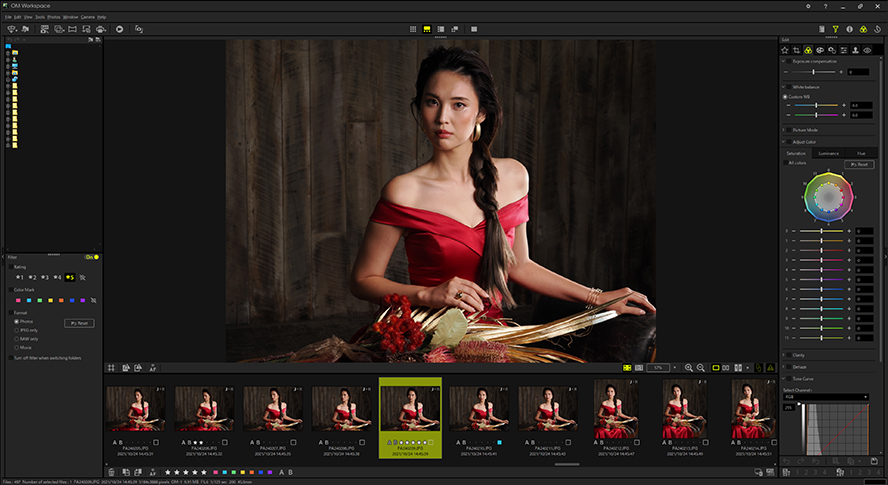
Task: Toggle grid overlay icon below the preview
Action: 112,368
